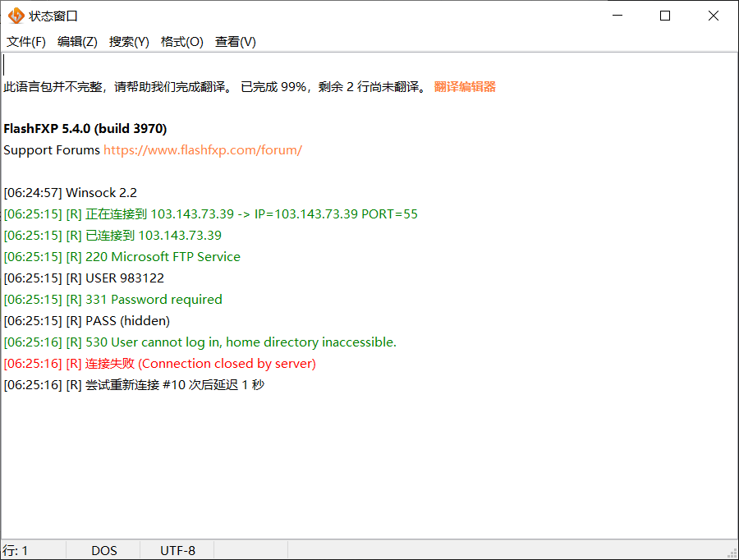This screenshot has width=739, height=560.
Task: Click the 此语言包并不完整 notice text
Action: (x=215, y=87)
